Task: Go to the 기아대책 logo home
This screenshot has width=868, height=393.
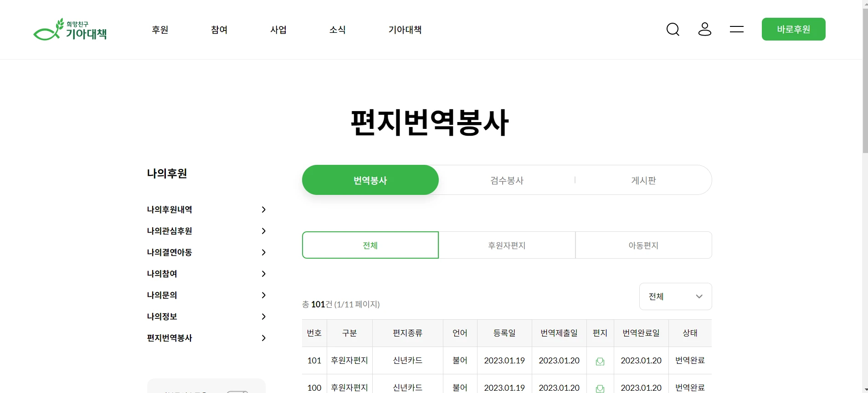Action: pyautogui.click(x=70, y=30)
